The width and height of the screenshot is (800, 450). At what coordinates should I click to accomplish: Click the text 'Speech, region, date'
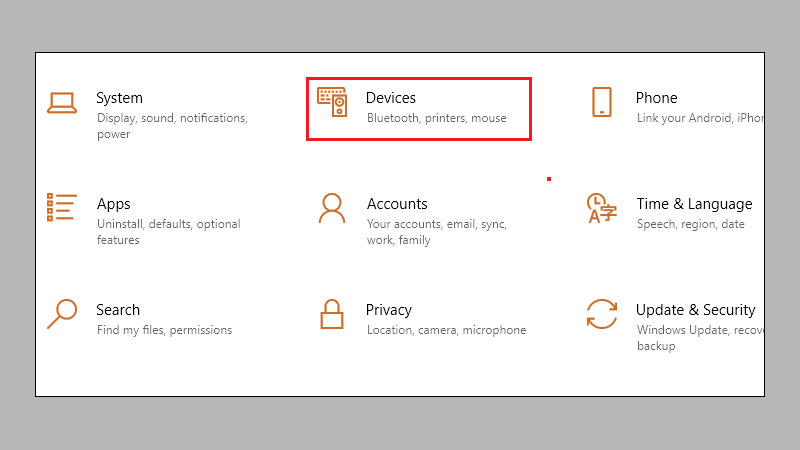click(691, 224)
